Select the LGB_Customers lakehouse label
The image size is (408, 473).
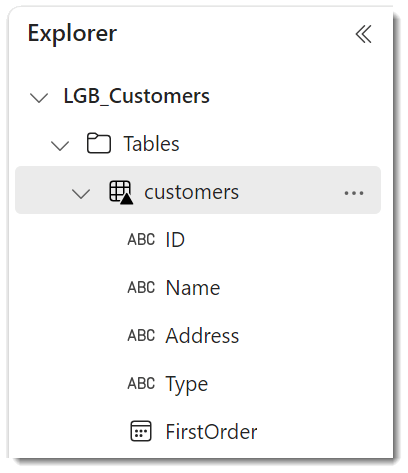click(136, 96)
